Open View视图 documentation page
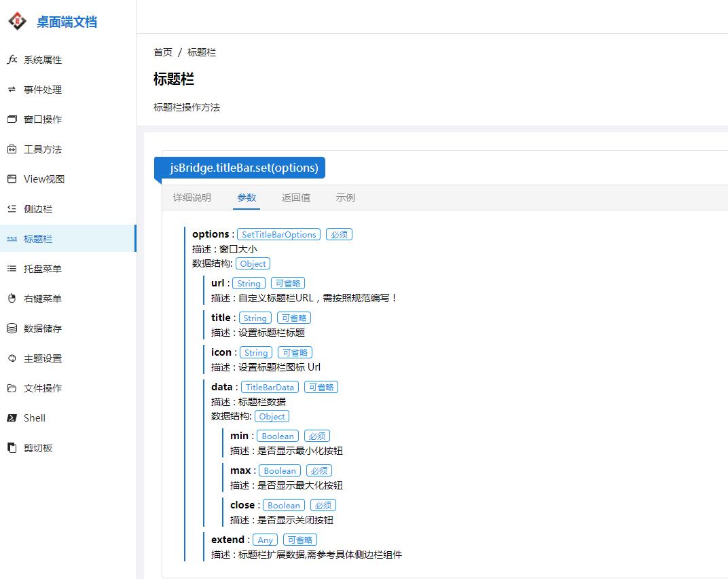The height and width of the screenshot is (579, 728). pyautogui.click(x=68, y=179)
